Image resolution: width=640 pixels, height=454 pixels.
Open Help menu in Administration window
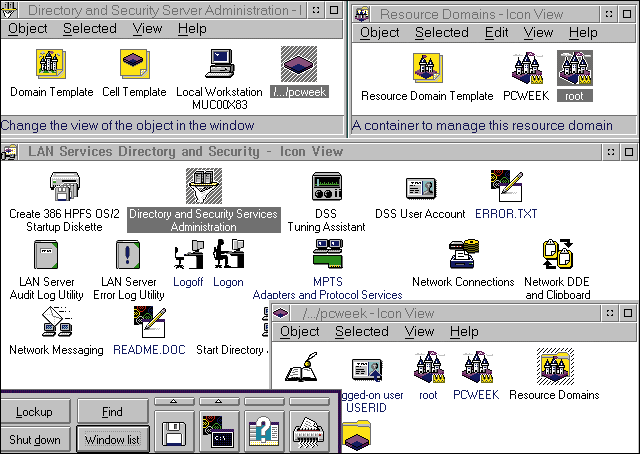tap(192, 29)
